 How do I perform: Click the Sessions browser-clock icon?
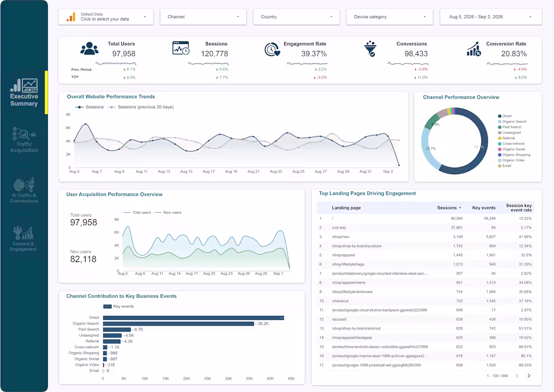pos(181,48)
